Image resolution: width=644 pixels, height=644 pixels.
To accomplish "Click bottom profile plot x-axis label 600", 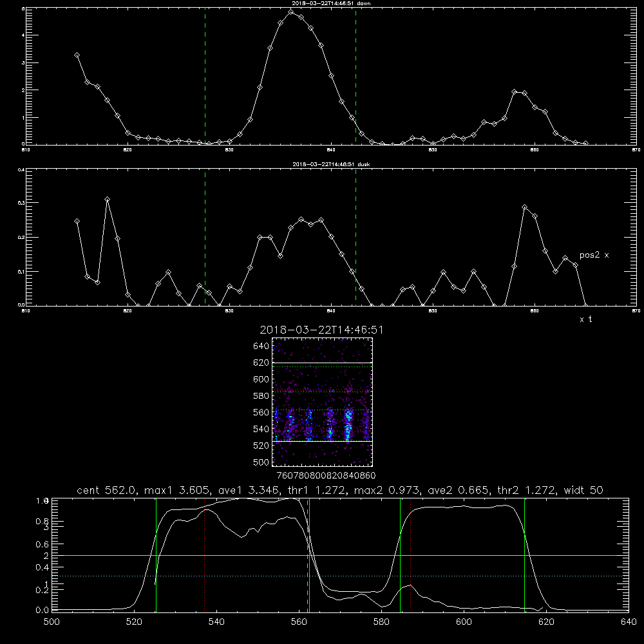I will click(464, 622).
